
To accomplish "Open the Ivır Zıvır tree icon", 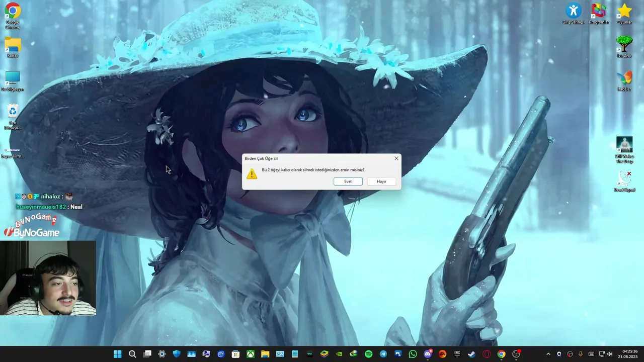I will [624, 47].
